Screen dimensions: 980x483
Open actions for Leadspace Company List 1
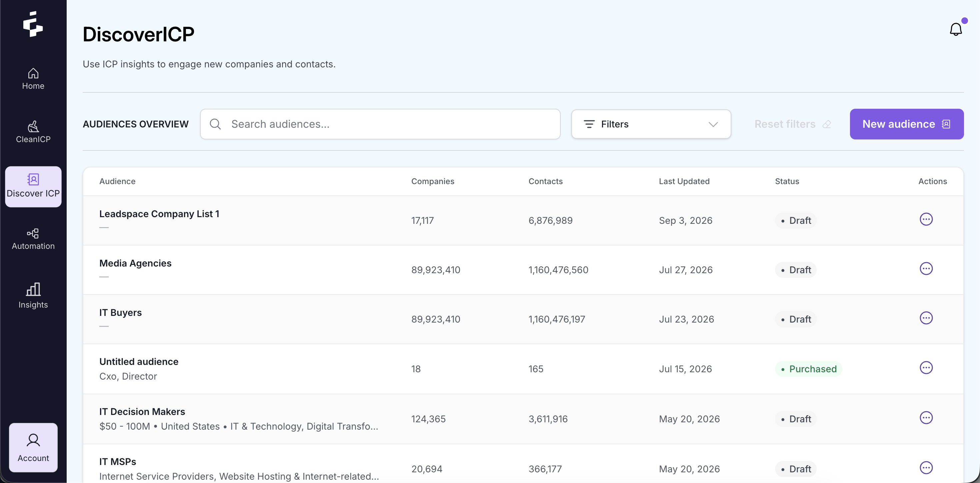(x=926, y=219)
